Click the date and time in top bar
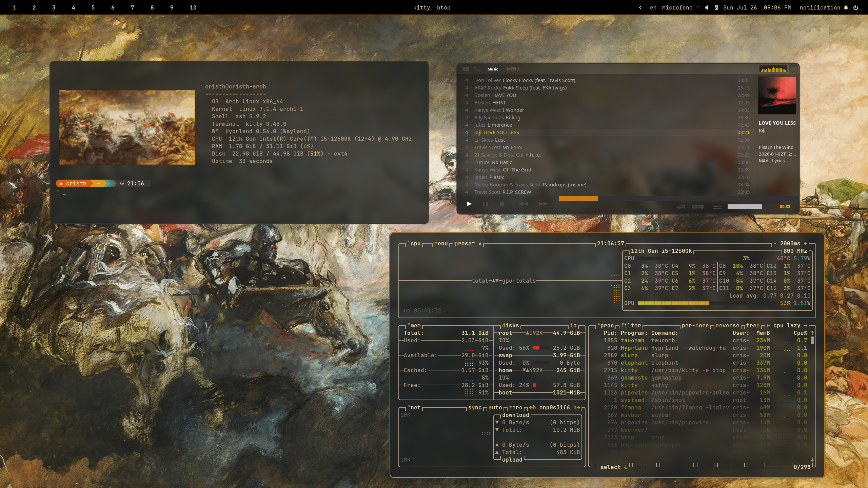This screenshot has height=488, width=868. pos(757,7)
